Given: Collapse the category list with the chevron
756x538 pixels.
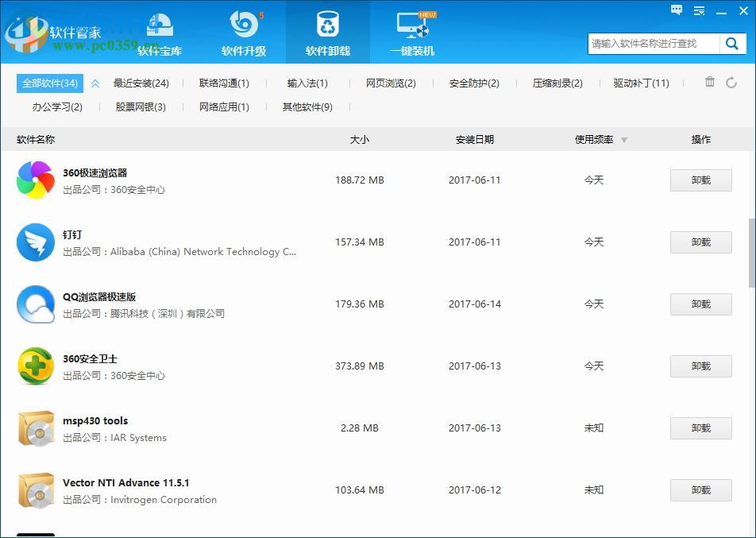Looking at the screenshot, I should click(x=94, y=83).
